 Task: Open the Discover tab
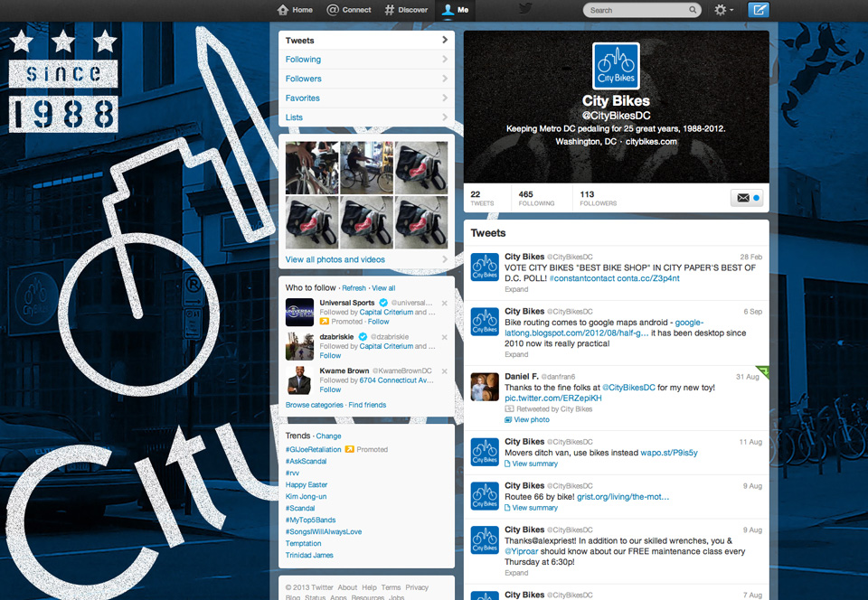click(406, 10)
